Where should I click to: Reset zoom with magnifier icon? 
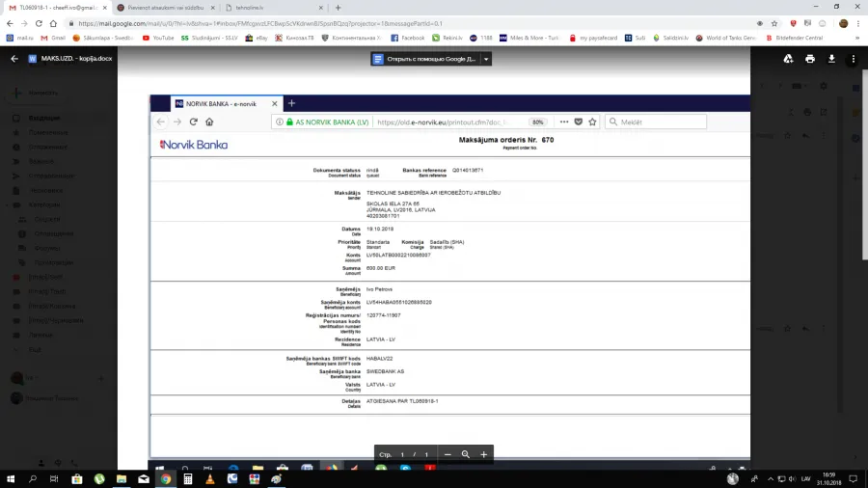(x=466, y=454)
